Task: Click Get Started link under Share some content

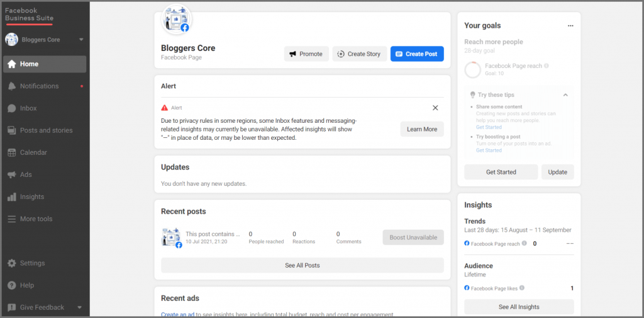Action: 489,128
